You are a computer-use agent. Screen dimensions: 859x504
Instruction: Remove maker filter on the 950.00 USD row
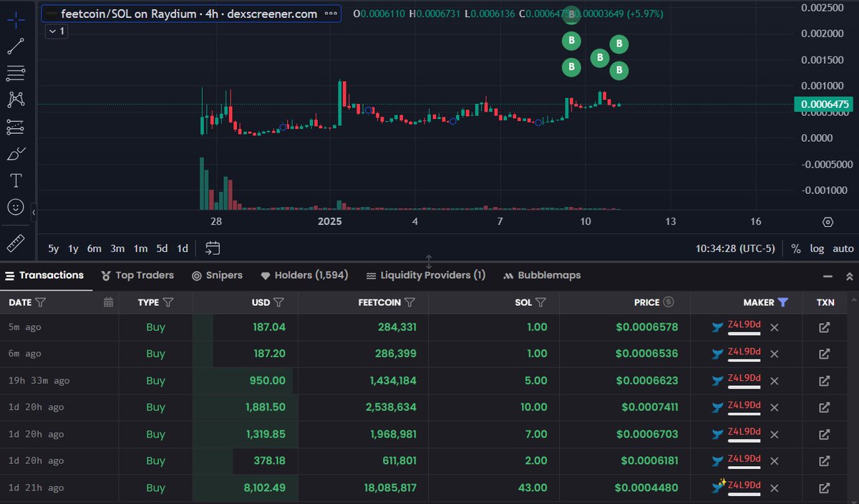(x=775, y=381)
